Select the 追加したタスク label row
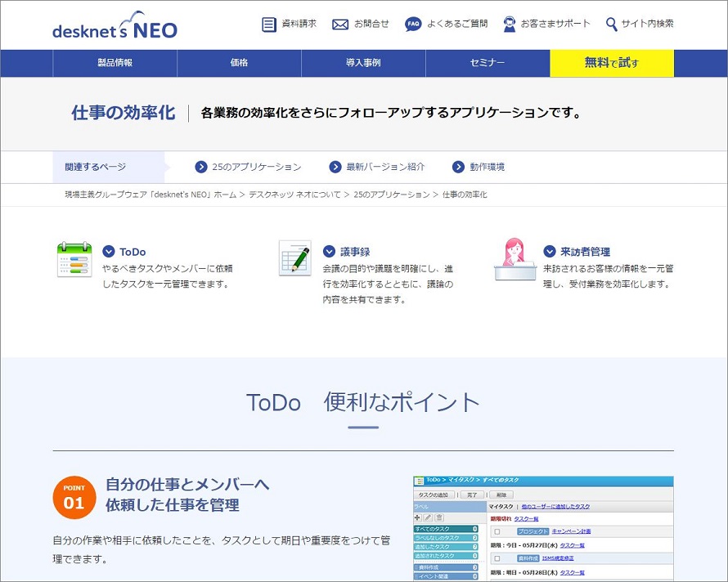This screenshot has width=728, height=582. pyautogui.click(x=446, y=547)
